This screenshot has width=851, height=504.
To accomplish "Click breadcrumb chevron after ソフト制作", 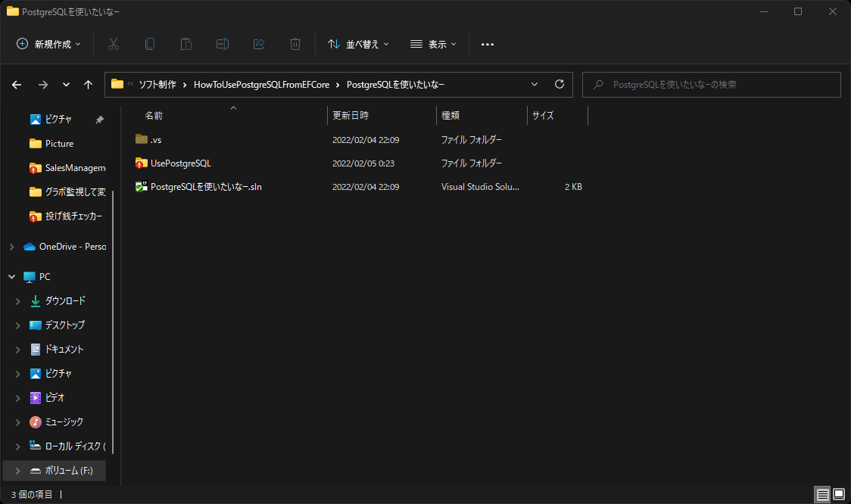I will tap(185, 85).
